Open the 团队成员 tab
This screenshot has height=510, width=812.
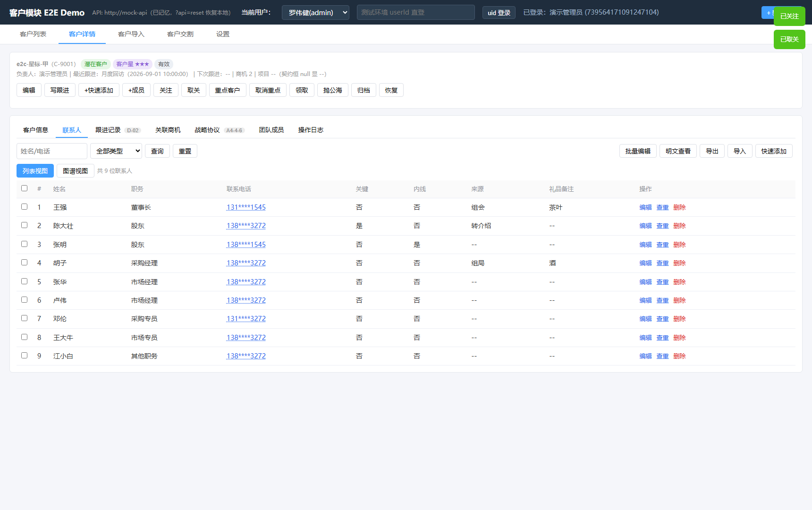tap(271, 130)
